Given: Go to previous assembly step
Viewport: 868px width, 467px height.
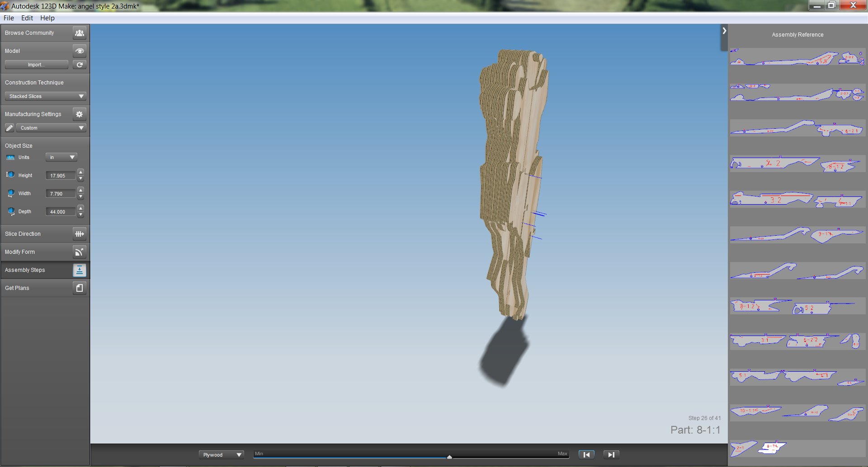Looking at the screenshot, I should pyautogui.click(x=586, y=455).
